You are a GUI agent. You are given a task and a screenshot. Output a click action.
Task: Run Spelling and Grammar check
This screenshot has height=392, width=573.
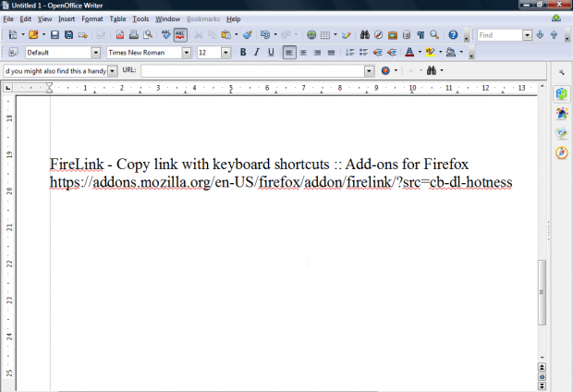pyautogui.click(x=166, y=35)
